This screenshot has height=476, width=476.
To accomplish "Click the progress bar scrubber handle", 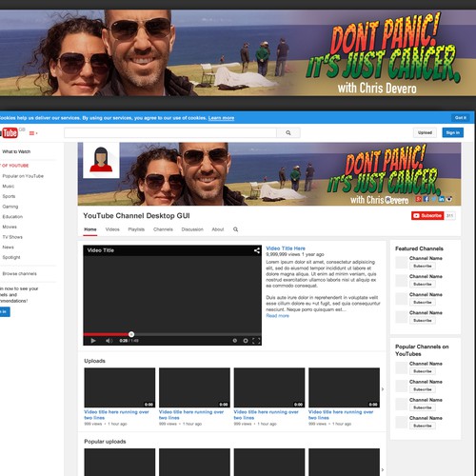I will (131, 334).
